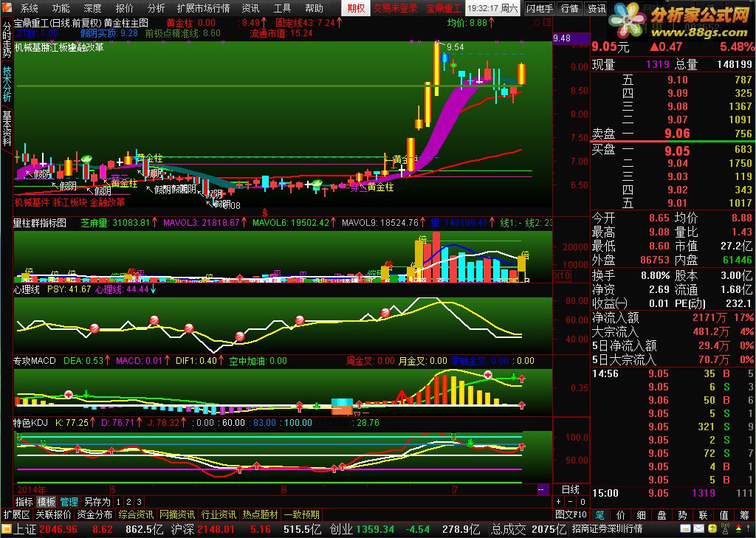
Task: Select template slot 2
Action: coord(128,502)
